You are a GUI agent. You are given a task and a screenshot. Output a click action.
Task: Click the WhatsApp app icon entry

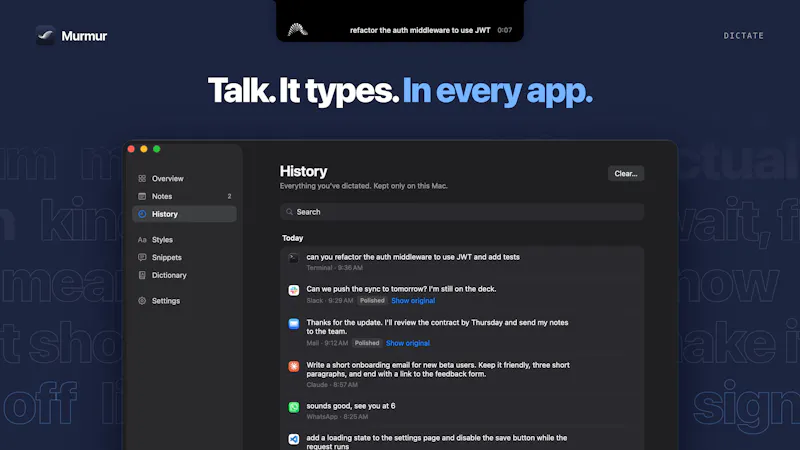point(293,407)
